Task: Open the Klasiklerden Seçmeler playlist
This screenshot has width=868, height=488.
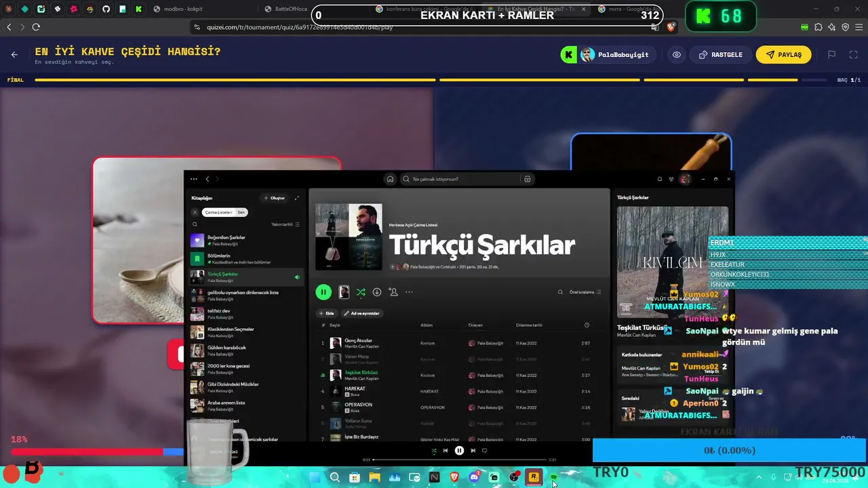Action: point(246,332)
